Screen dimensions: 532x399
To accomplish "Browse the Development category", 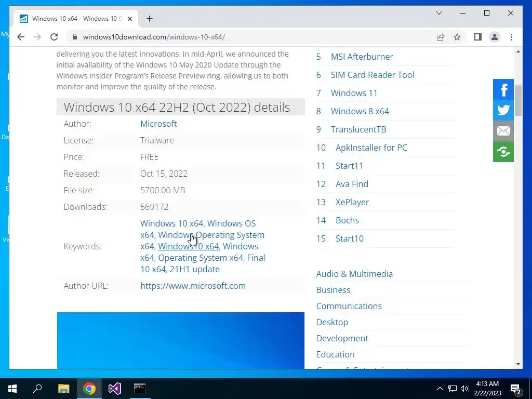I will (x=342, y=338).
